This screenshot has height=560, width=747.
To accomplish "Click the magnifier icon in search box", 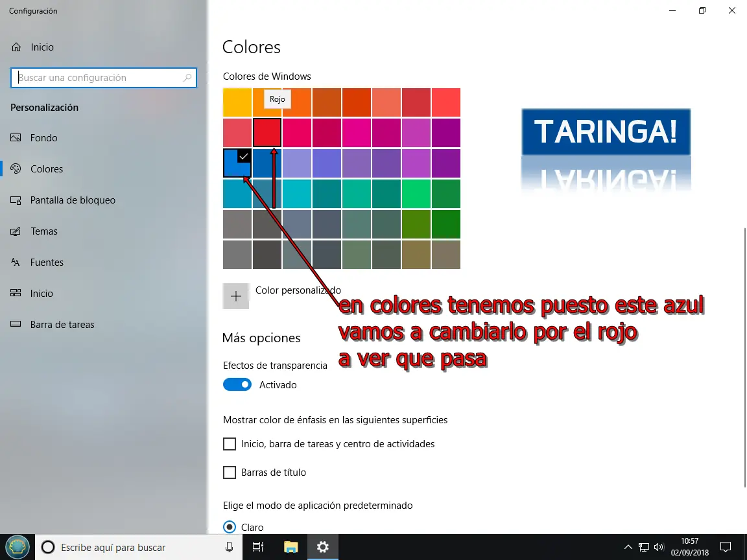I will (x=187, y=78).
